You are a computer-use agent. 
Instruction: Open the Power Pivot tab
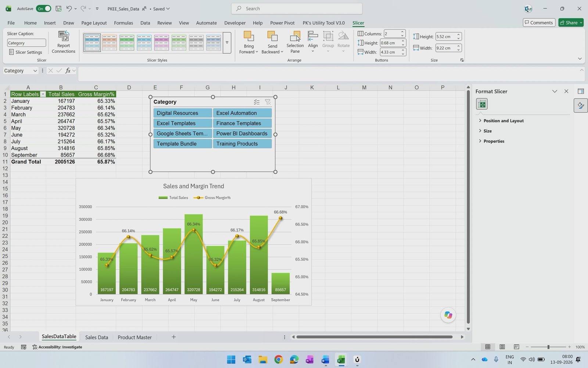pos(282,23)
